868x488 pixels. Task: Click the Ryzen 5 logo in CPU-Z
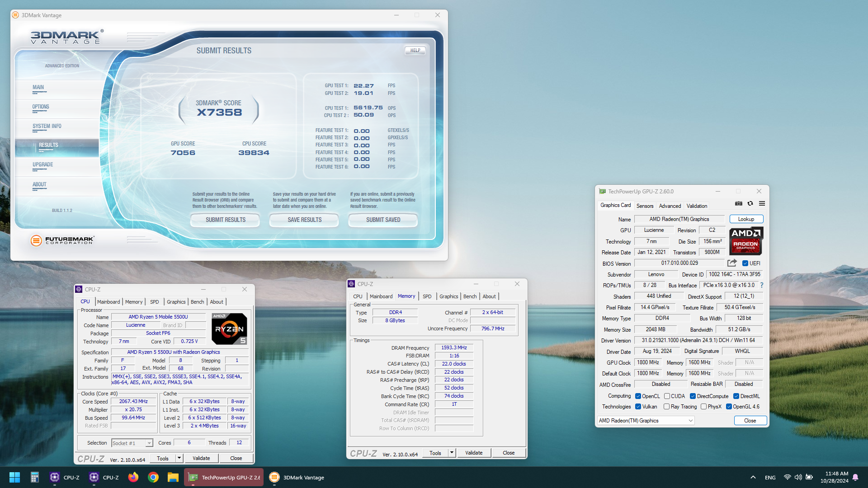coord(230,329)
